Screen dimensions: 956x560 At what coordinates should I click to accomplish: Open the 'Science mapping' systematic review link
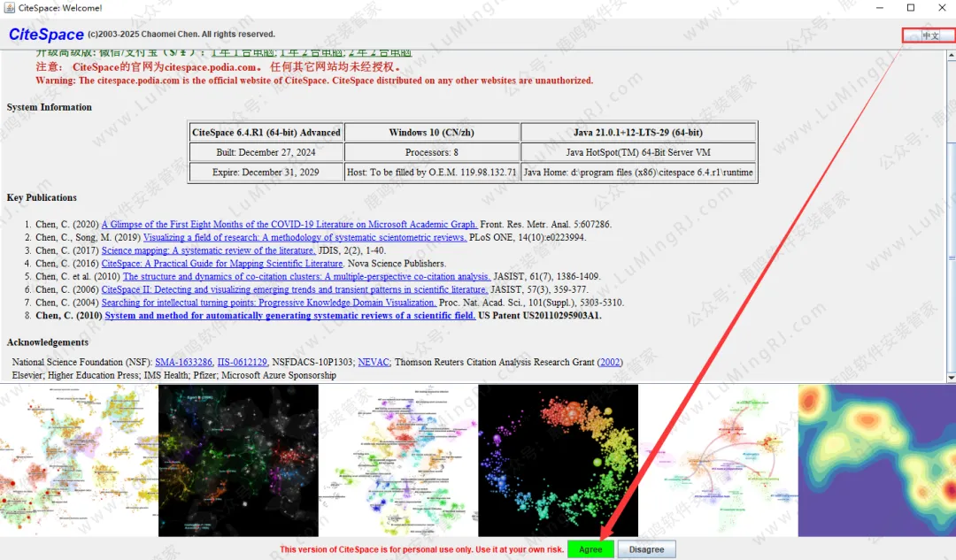tap(208, 250)
